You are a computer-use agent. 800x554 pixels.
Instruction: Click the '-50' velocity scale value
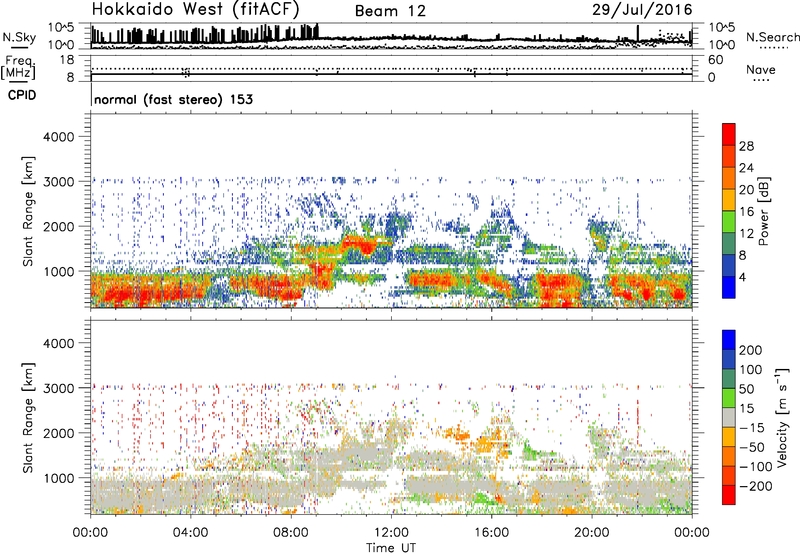[752, 447]
